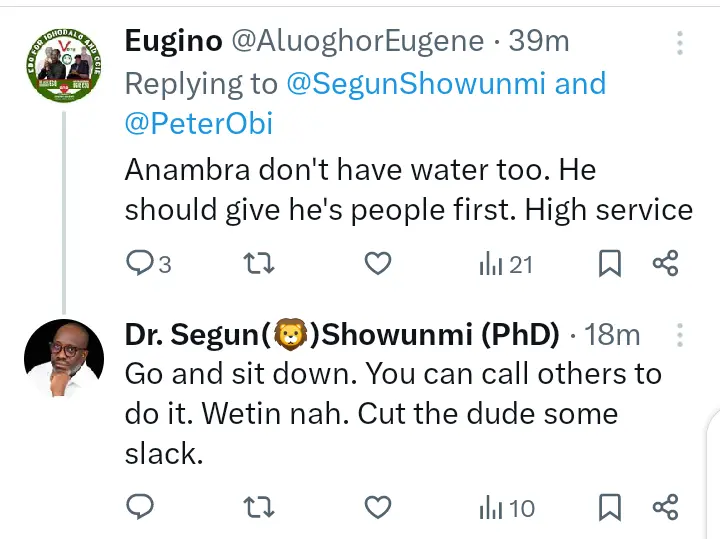Share Dr. Segun Showunmi's tweet
The width and height of the screenshot is (720, 539).
pos(665,508)
